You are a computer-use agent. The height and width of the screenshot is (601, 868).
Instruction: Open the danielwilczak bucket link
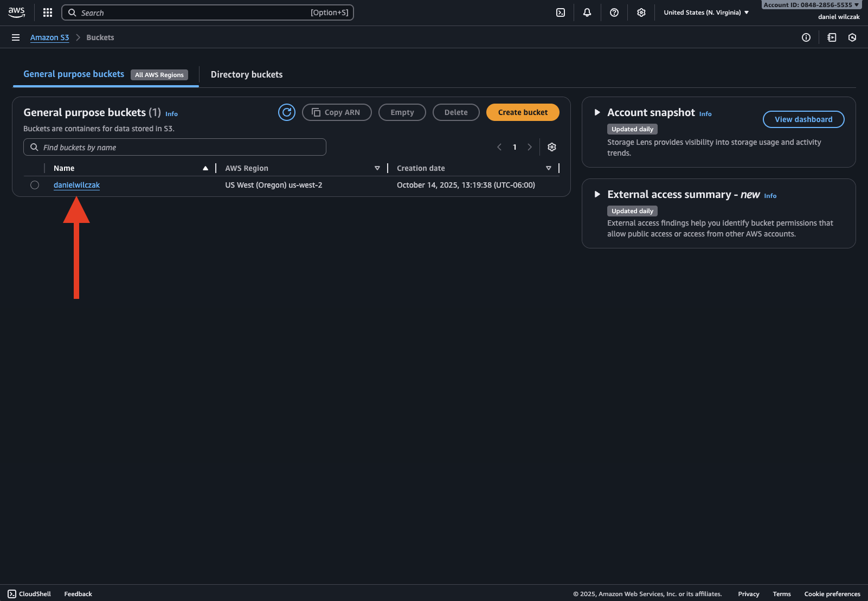pyautogui.click(x=76, y=185)
